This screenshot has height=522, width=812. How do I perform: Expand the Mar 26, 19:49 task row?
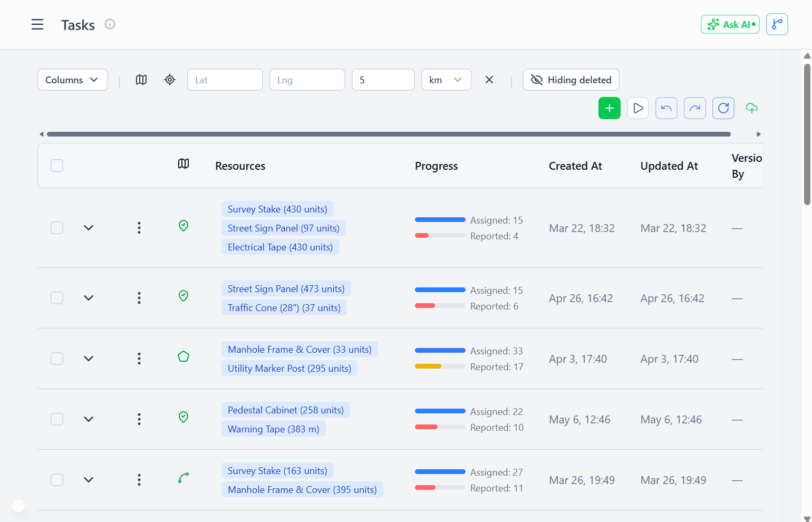click(89, 480)
